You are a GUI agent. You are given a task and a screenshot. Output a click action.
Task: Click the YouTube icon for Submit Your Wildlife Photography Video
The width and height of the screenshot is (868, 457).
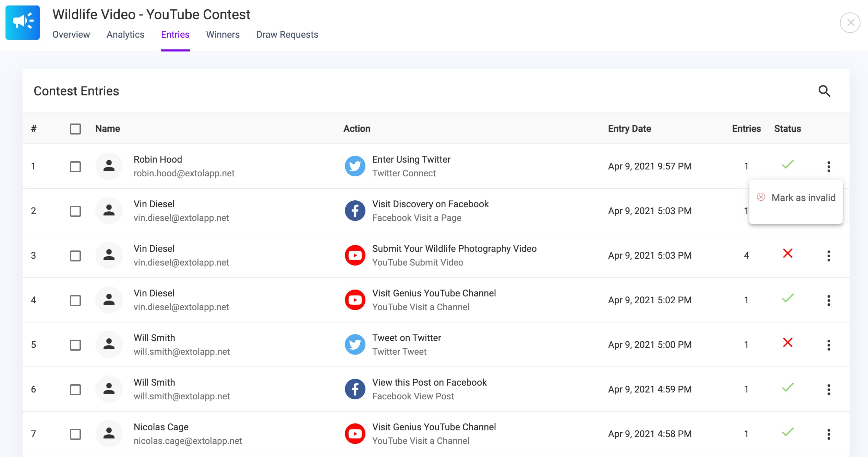(x=355, y=255)
